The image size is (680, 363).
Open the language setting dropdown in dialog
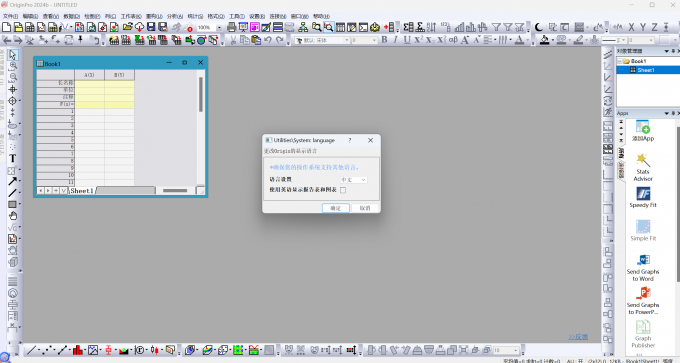353,180
